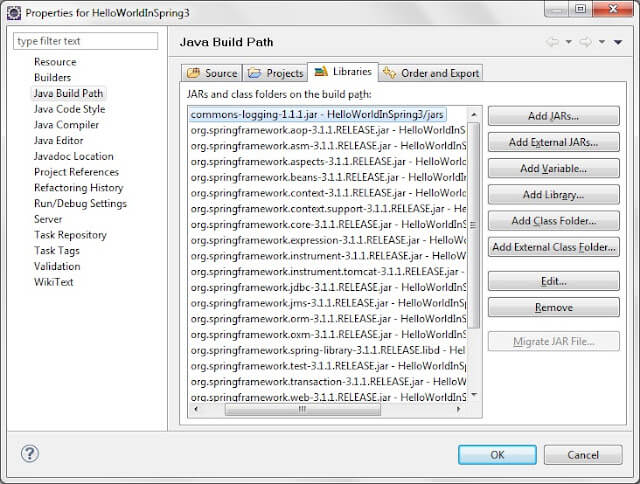Select org.springframework.transaction-3.1.1.RELEASE.jar entry
The image size is (640, 484).
[x=328, y=382]
